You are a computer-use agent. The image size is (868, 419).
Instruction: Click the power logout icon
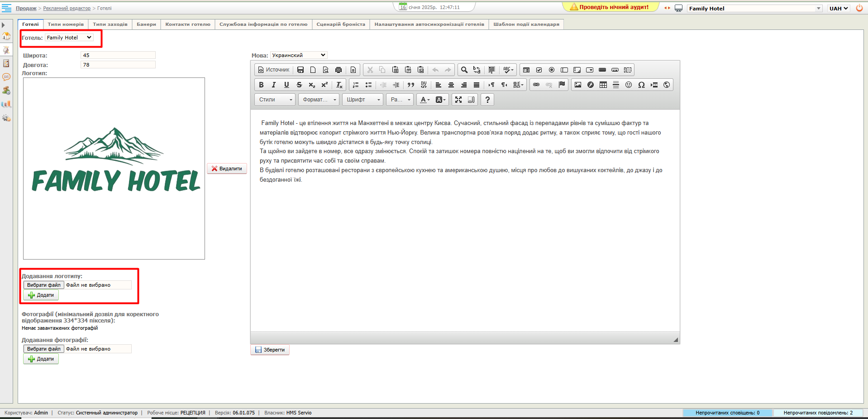tap(859, 8)
